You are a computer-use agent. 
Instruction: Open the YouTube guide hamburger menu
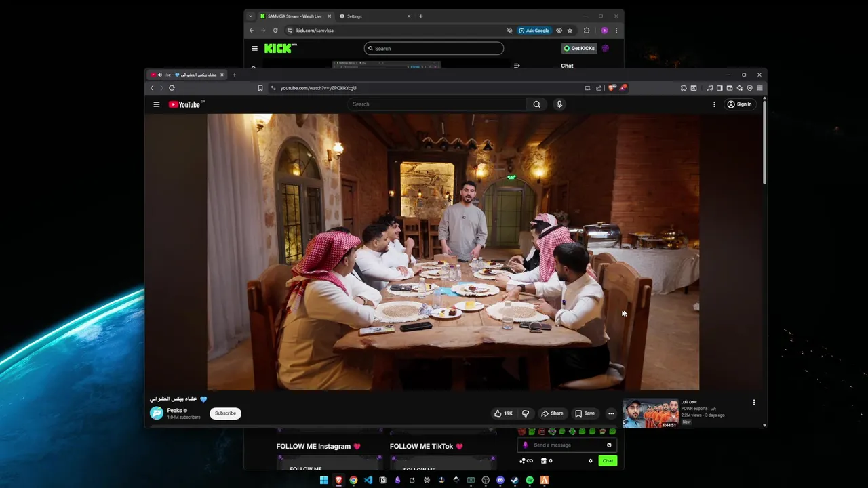(x=156, y=104)
